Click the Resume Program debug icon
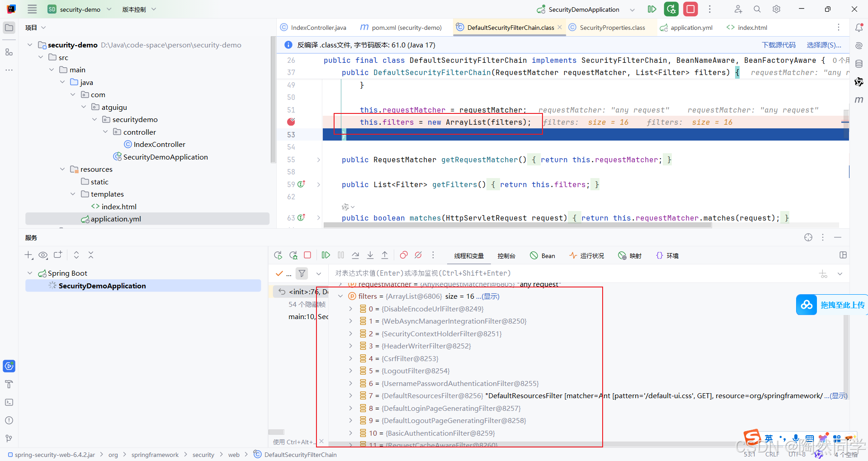Image resolution: width=868 pixels, height=461 pixels. (325, 255)
